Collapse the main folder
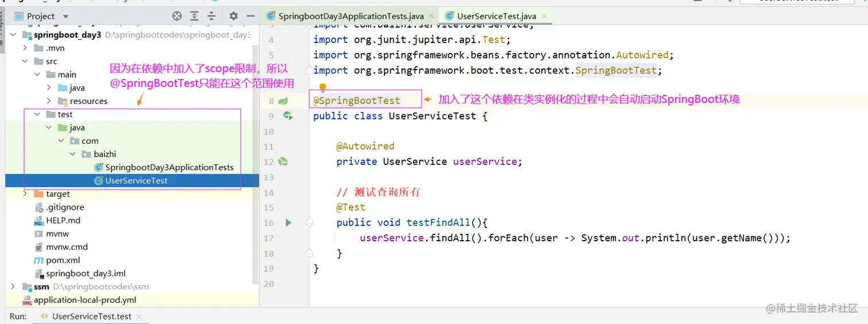The image size is (868, 324). point(37,74)
